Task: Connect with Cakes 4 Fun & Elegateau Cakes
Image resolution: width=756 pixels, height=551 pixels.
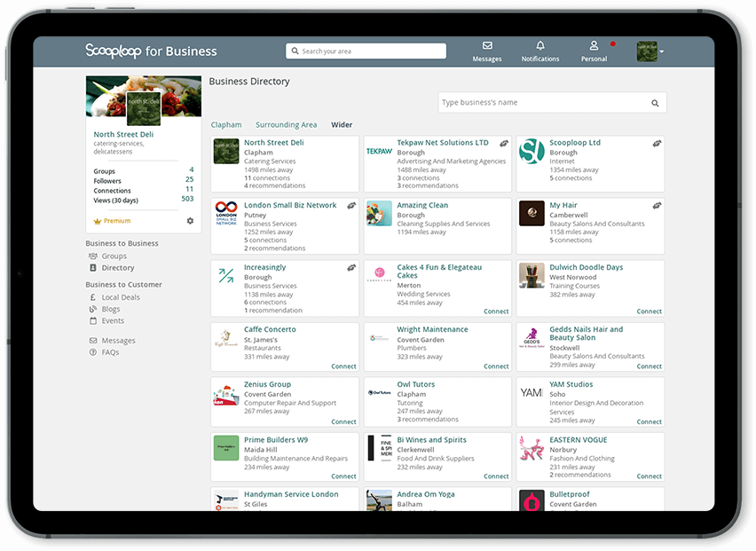Action: coord(496,311)
